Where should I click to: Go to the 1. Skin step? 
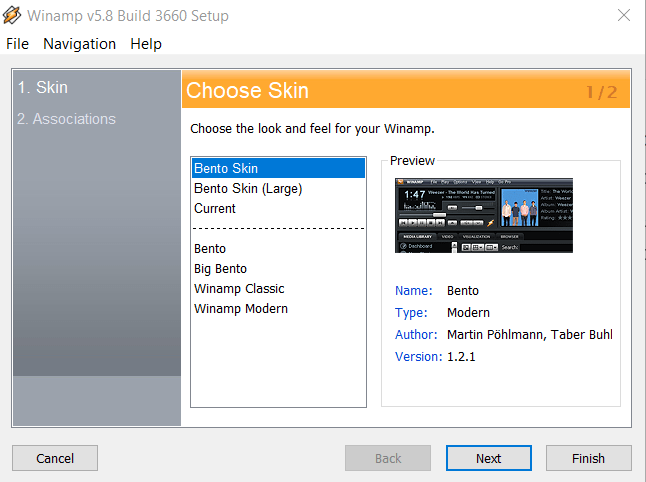pyautogui.click(x=42, y=87)
